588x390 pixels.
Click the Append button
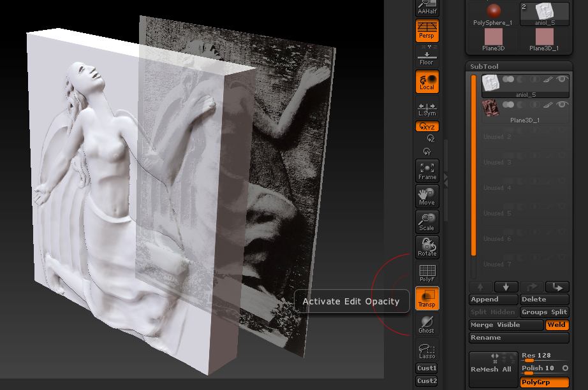(x=493, y=300)
